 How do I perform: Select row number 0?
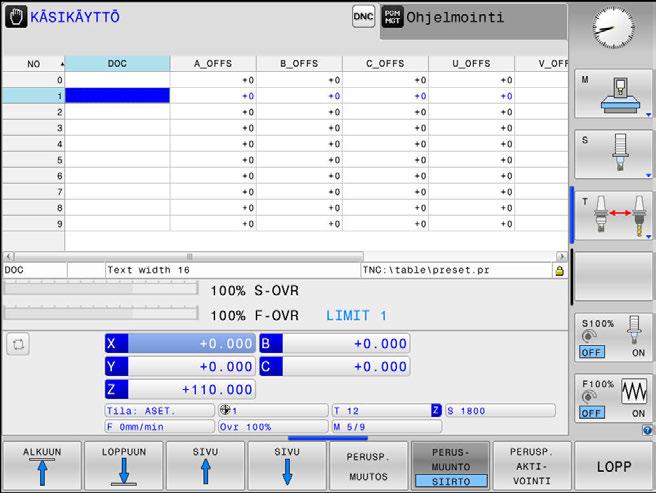click(x=33, y=80)
